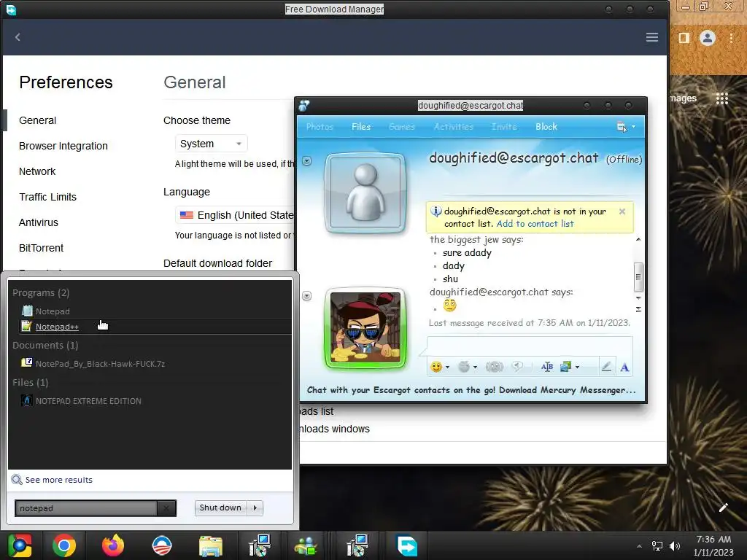Switch to text typing mode A
The image size is (747, 560).
tap(624, 367)
